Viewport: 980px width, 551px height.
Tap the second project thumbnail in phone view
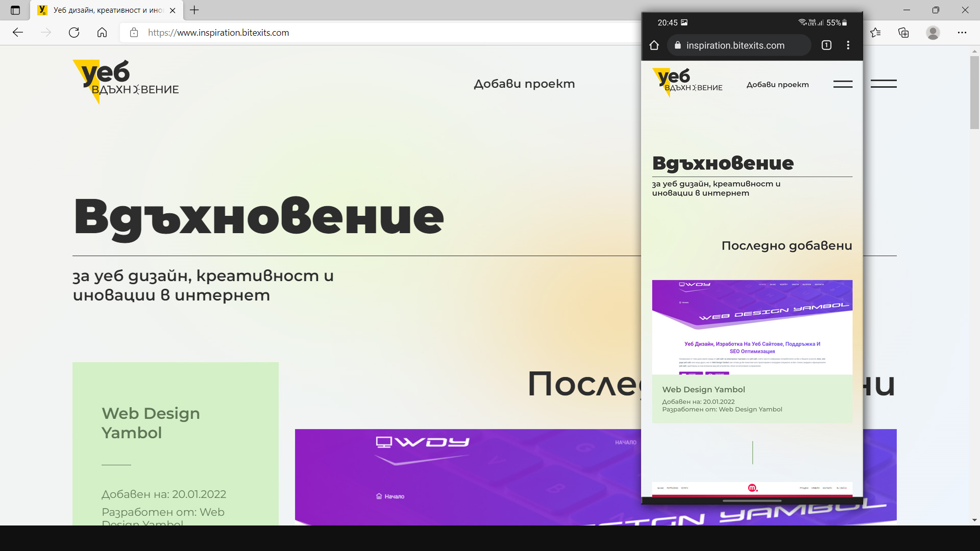[x=752, y=489]
